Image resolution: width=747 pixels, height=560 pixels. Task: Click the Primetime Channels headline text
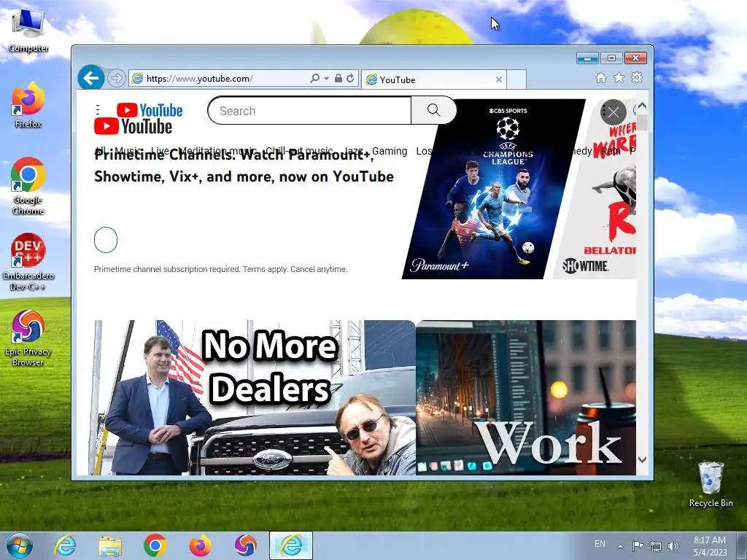(244, 166)
